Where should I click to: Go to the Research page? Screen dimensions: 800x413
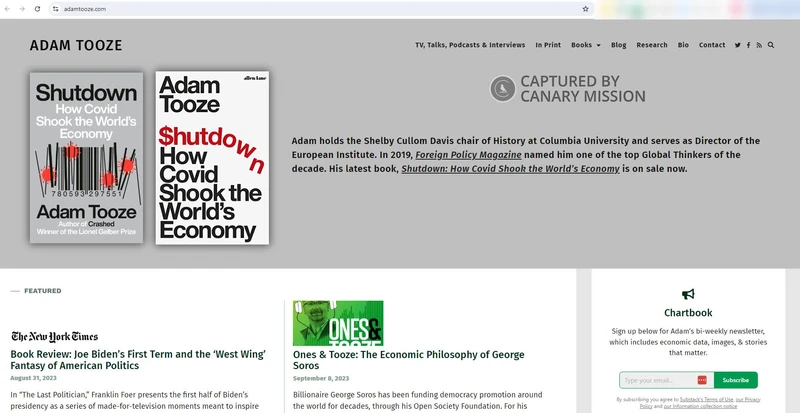coord(652,45)
